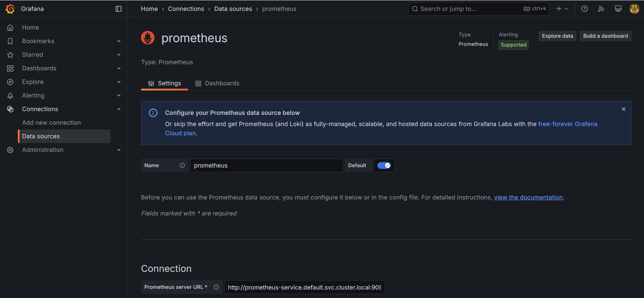This screenshot has width=644, height=298.
Task: Click the Prometheus server URL info icon
Action: pos(216,287)
